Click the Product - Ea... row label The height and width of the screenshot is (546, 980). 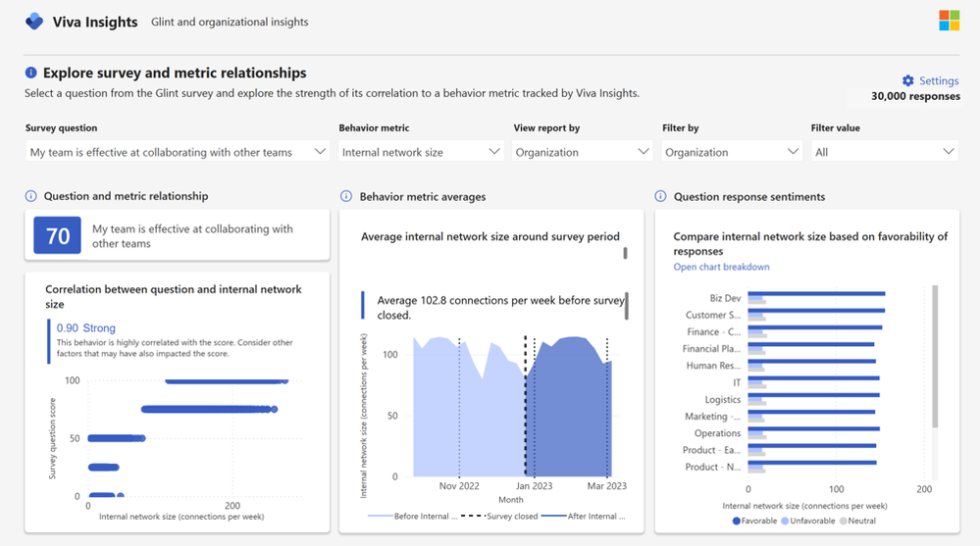(711, 450)
